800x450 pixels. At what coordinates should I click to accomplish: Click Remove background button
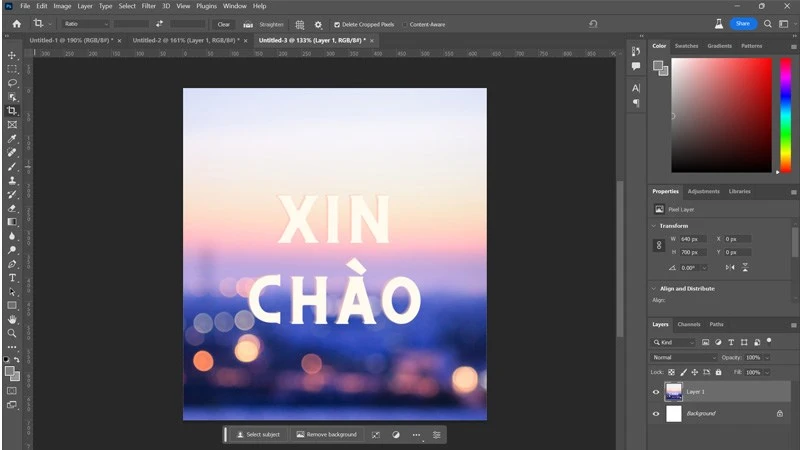(x=327, y=435)
